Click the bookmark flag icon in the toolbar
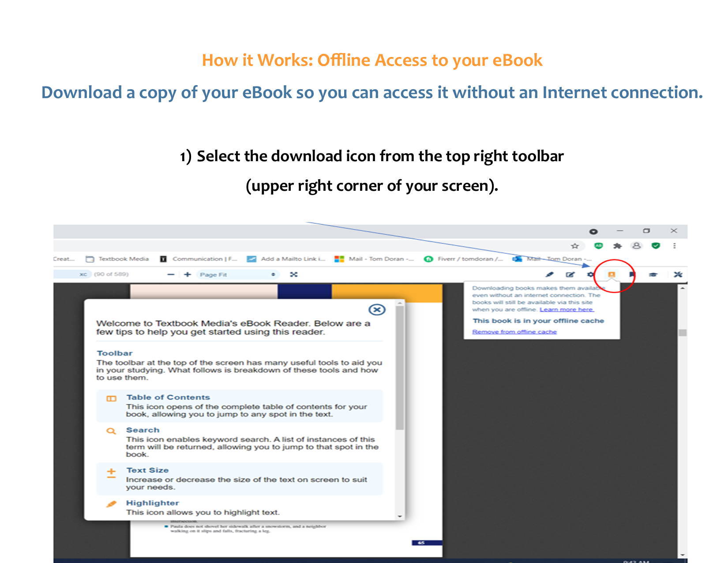Viewport: 728px width, 563px height. 633,274
